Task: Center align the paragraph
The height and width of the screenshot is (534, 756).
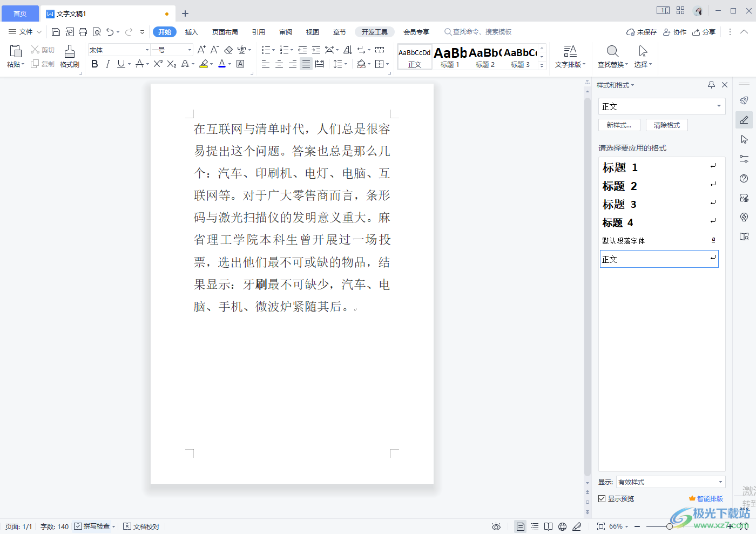Action: coord(279,64)
